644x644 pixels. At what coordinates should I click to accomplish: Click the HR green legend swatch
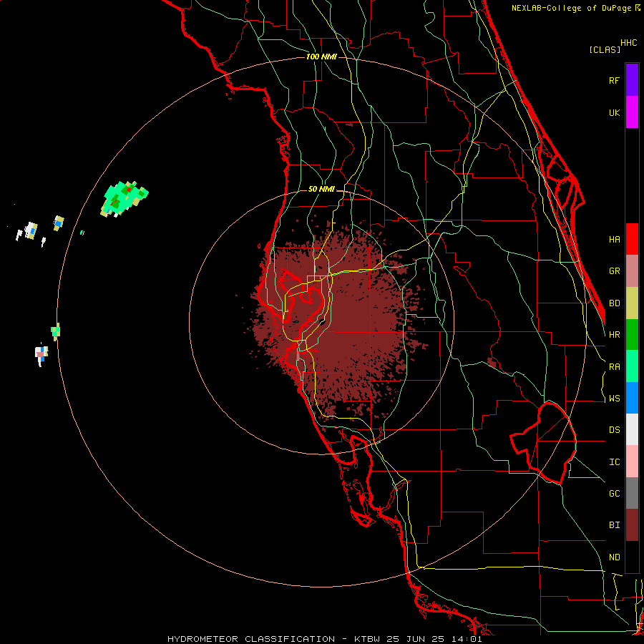coord(632,334)
